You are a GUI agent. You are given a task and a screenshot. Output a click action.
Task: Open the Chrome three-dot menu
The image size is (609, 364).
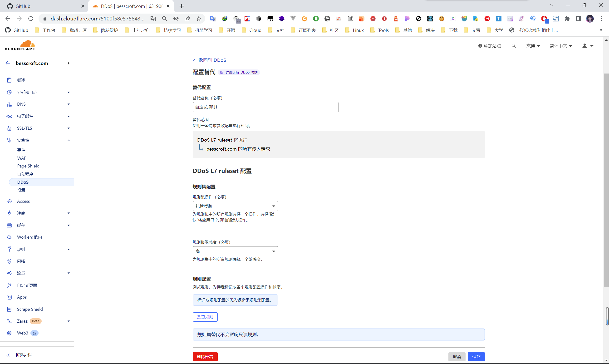(601, 19)
